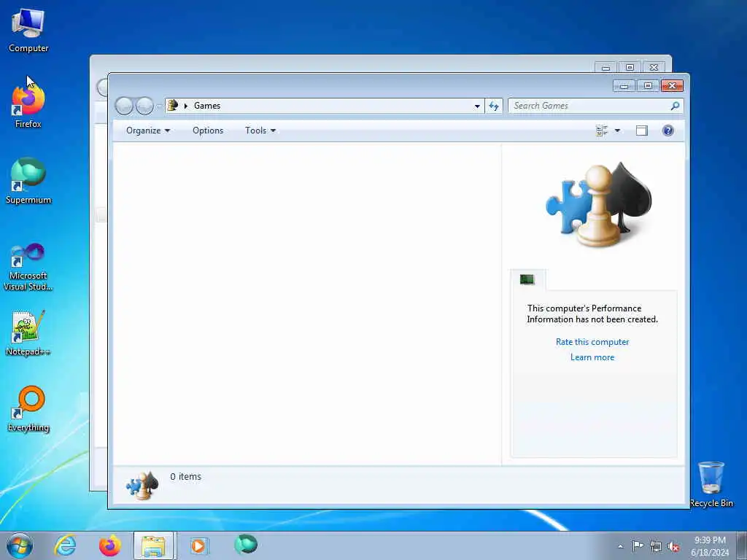This screenshot has width=747, height=560.
Task: Click the taskbar clock showing 9:39 PM
Action: (710, 545)
